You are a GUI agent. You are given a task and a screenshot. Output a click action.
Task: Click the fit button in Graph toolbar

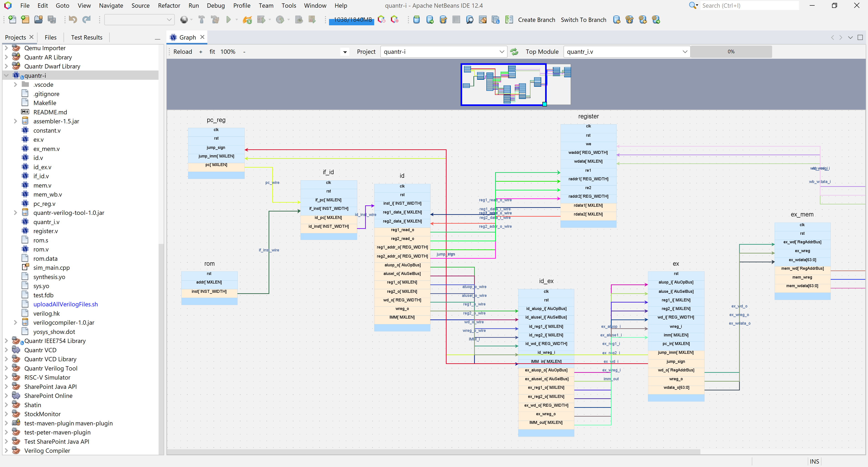point(212,52)
